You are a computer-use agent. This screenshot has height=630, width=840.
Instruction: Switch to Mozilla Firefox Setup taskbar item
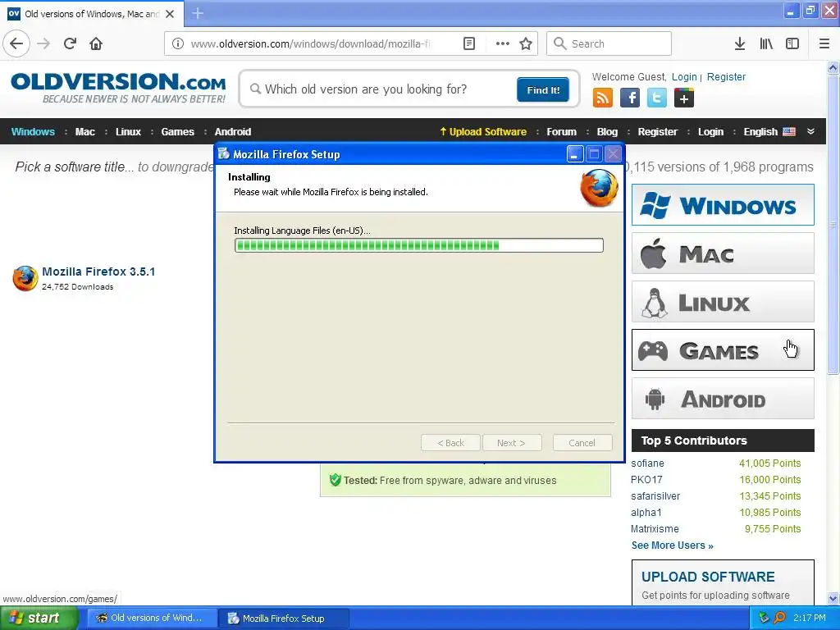(x=284, y=619)
